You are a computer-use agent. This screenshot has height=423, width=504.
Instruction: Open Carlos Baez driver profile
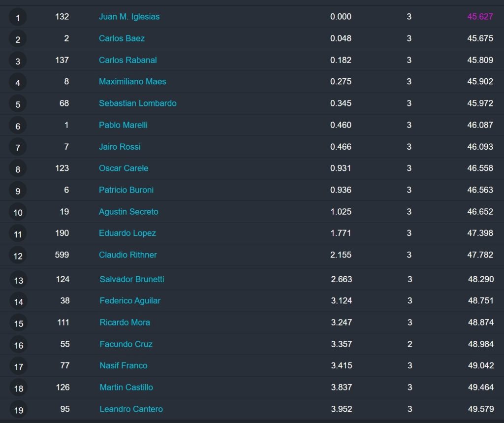[x=122, y=38]
